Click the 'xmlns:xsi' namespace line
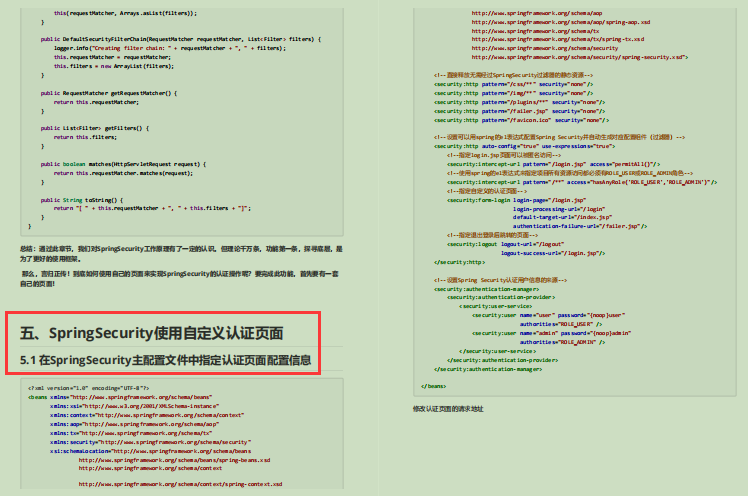The height and width of the screenshot is (496, 748). pyautogui.click(x=135, y=406)
